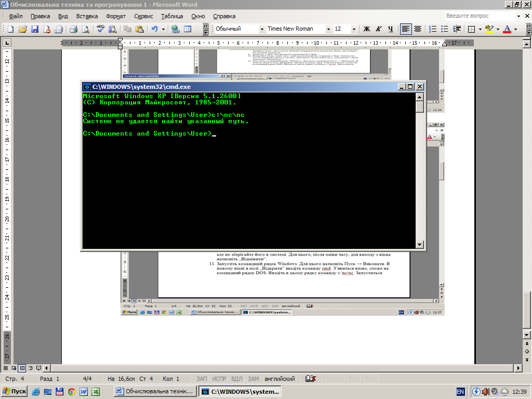Open the Вид menu

coord(63,16)
